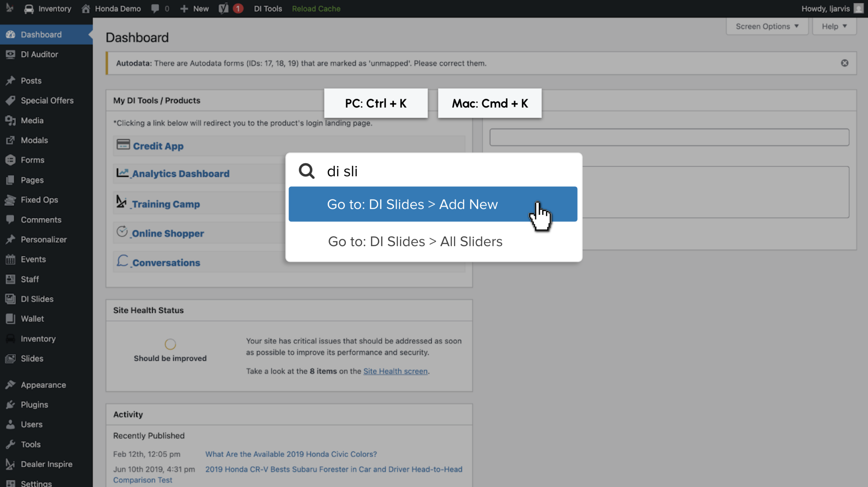Viewport: 868px width, 487px height.
Task: Expand the Help dropdown
Action: pyautogui.click(x=834, y=26)
